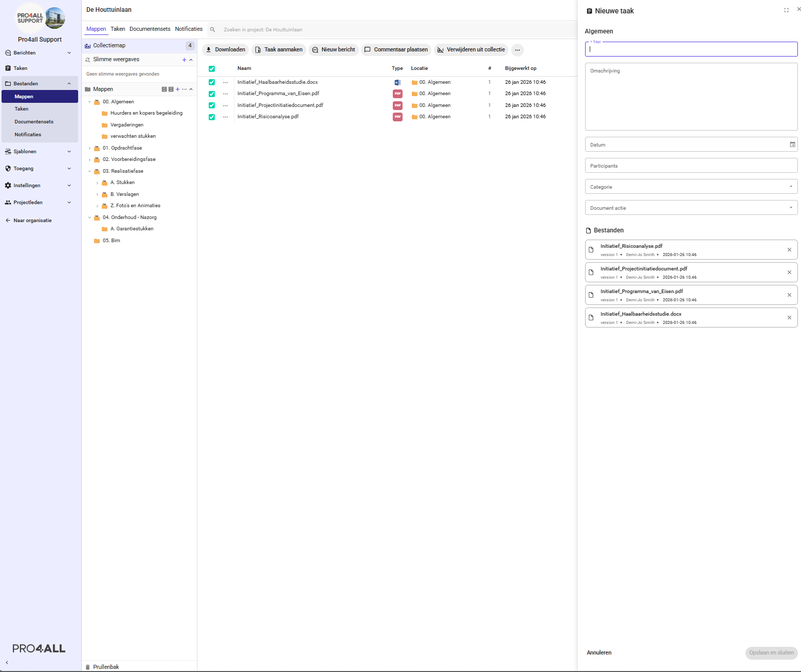The width and height of the screenshot is (801, 672).
Task: Expand the 01. Opdrachtfase folder
Action: click(x=89, y=148)
